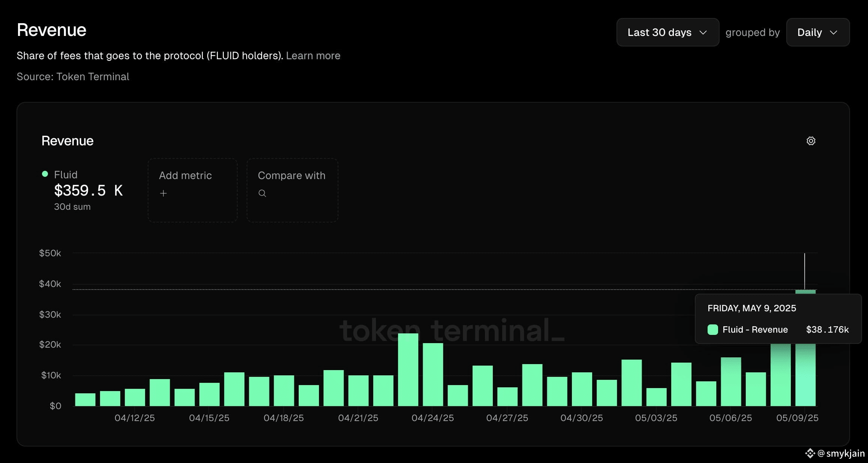
Task: Click the 05/06/25 x-axis date label
Action: point(731,418)
